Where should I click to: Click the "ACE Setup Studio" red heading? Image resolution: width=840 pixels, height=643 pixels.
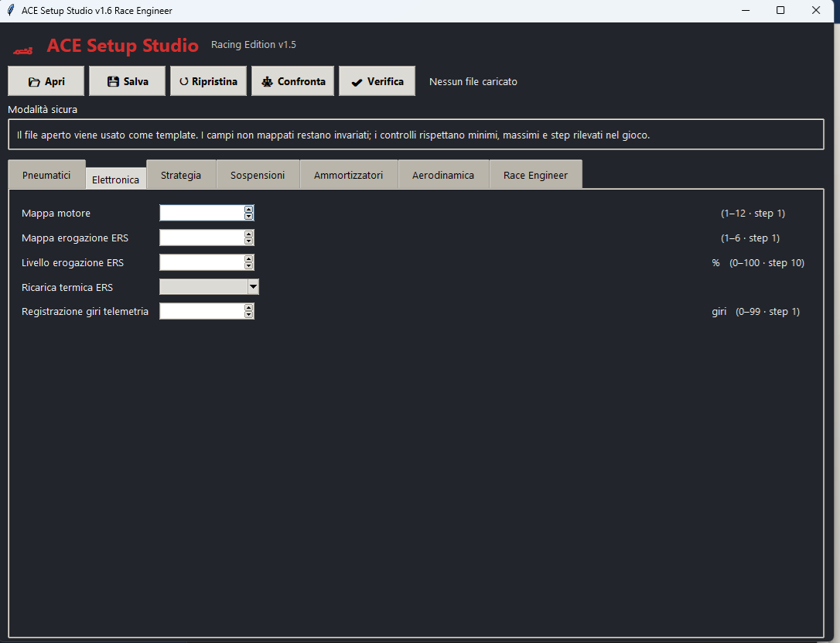123,46
